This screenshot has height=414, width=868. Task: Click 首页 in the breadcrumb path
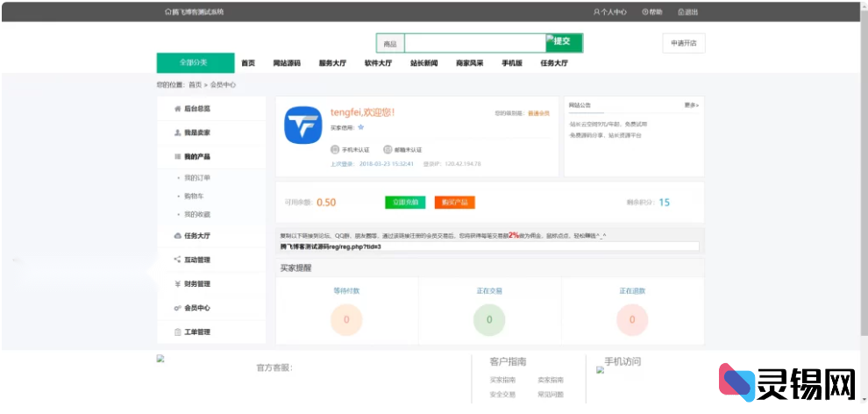(x=195, y=85)
